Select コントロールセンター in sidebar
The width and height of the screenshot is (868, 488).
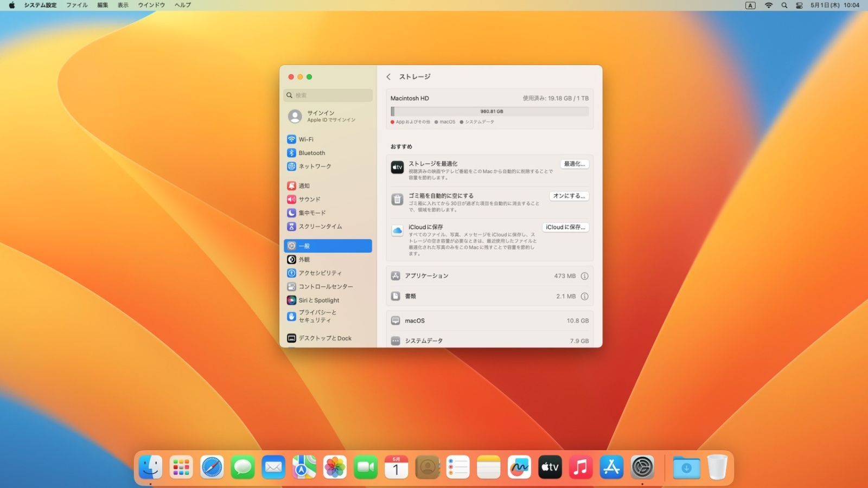[328, 286]
